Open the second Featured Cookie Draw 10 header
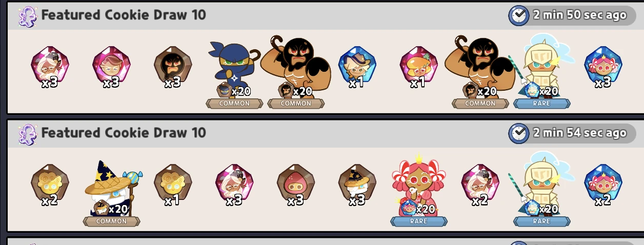This screenshot has height=245, width=644. pyautogui.click(x=124, y=133)
